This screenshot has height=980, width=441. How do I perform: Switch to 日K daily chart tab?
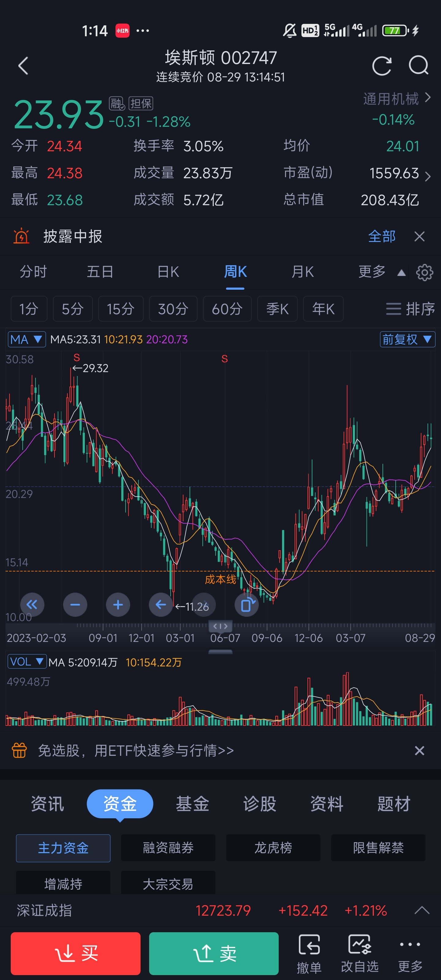pyautogui.click(x=168, y=272)
